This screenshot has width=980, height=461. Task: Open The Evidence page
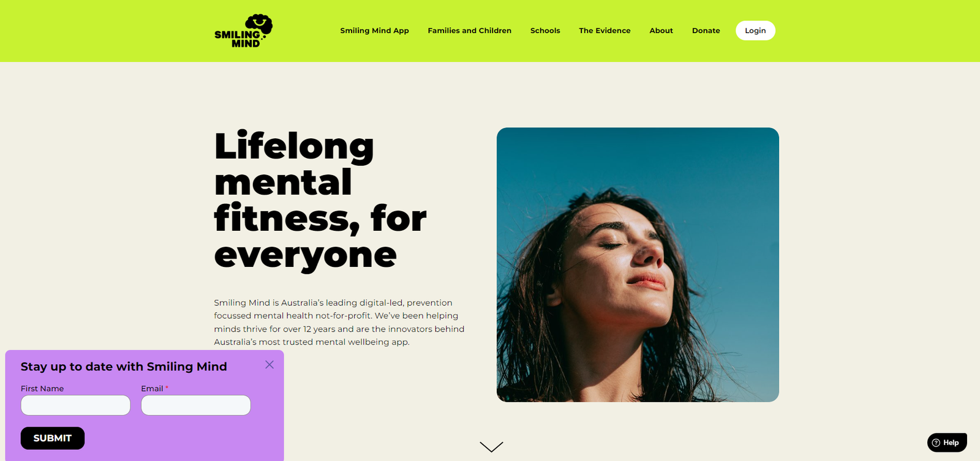(x=605, y=31)
